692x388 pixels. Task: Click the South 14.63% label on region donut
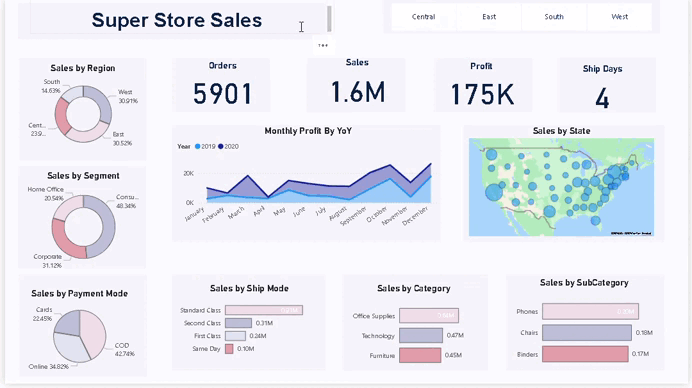click(x=51, y=86)
